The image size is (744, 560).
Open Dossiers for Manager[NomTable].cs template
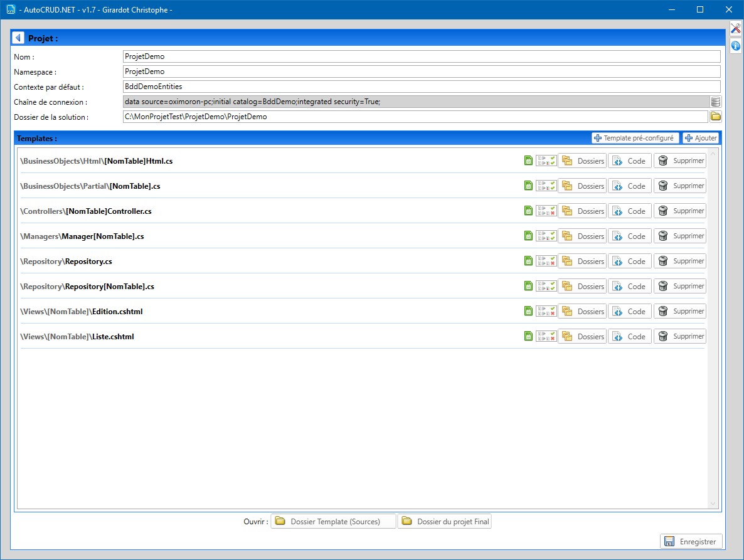tap(582, 236)
